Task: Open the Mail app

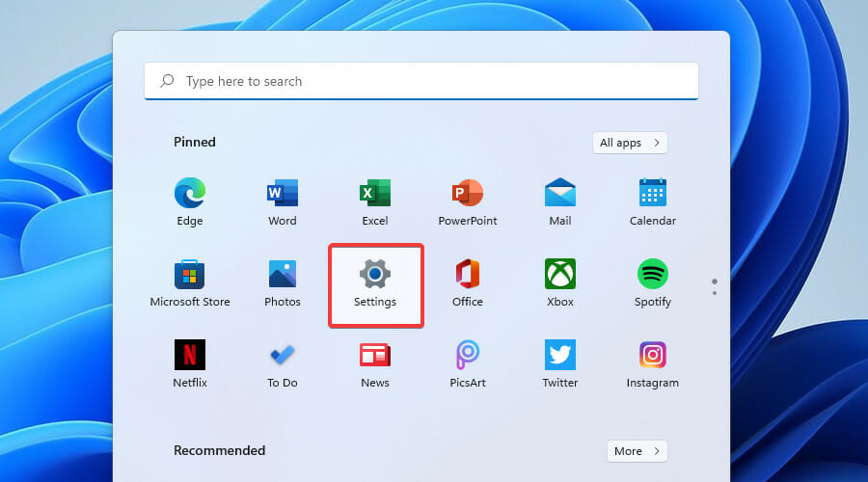Action: pyautogui.click(x=560, y=193)
